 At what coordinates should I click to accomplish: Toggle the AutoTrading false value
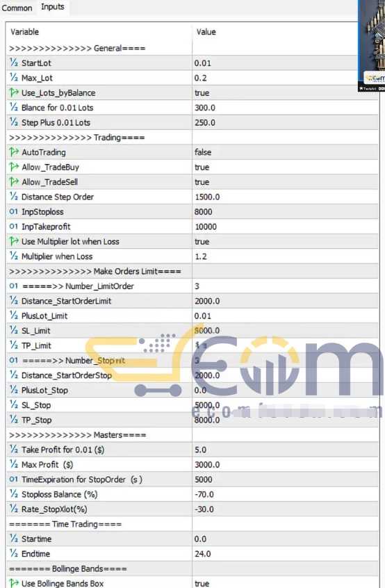coord(285,152)
